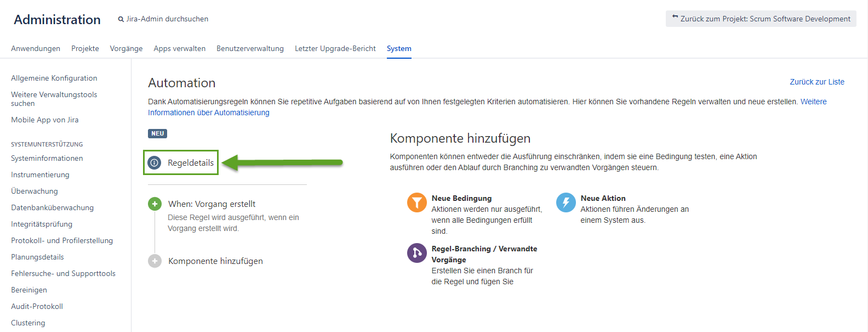Open the Apps verwalten tab
The height and width of the screenshot is (332, 868).
(179, 48)
